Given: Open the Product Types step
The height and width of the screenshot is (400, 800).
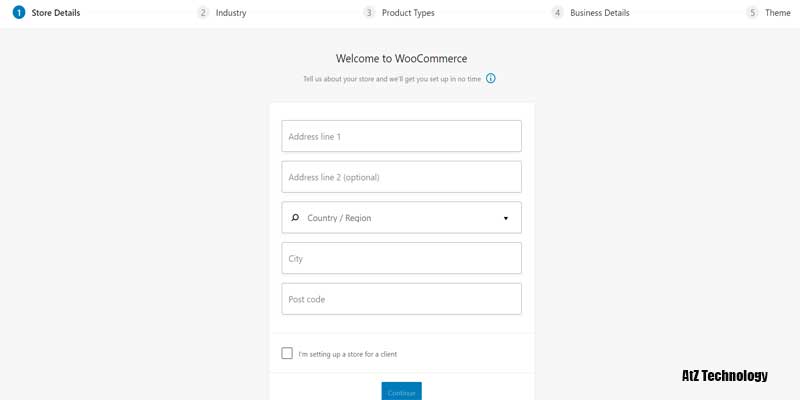Looking at the screenshot, I should 408,13.
